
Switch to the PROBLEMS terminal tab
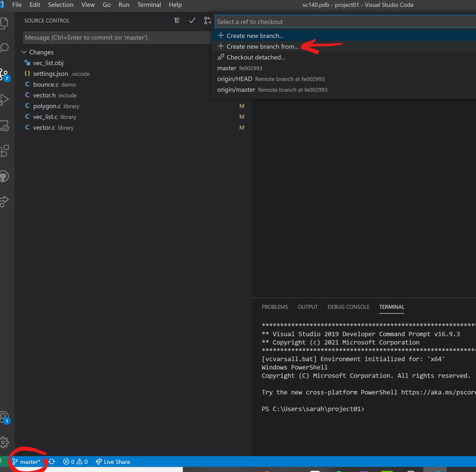click(274, 307)
